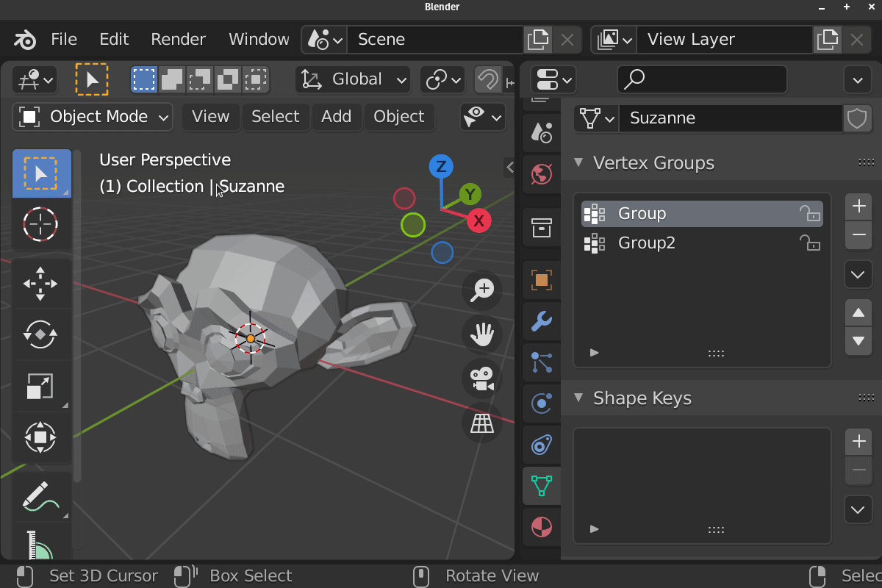Set selection mode to extend
This screenshot has height=588, width=882.
172,79
